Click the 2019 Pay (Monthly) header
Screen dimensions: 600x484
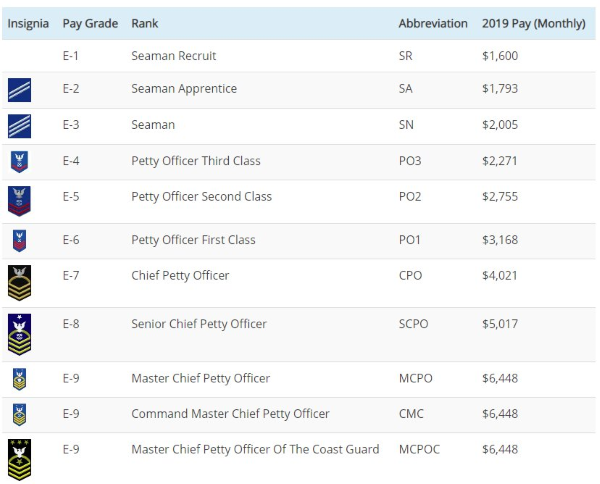click(533, 23)
